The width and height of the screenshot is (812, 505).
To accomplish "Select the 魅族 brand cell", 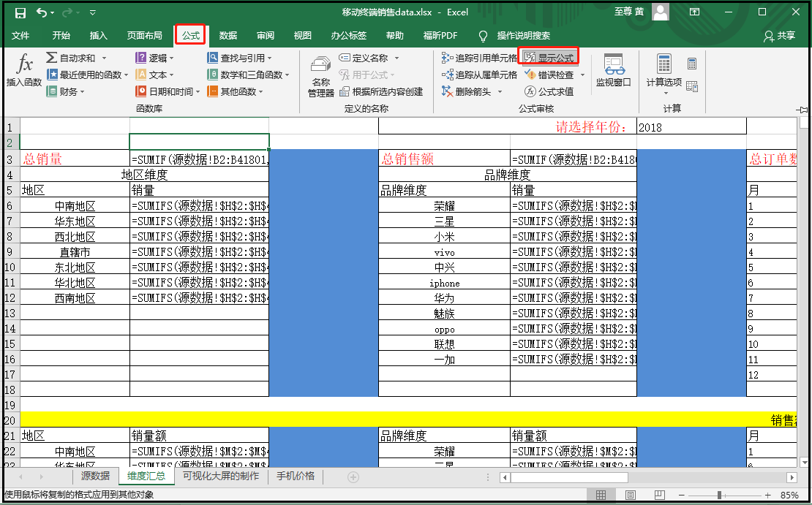I will pyautogui.click(x=444, y=313).
